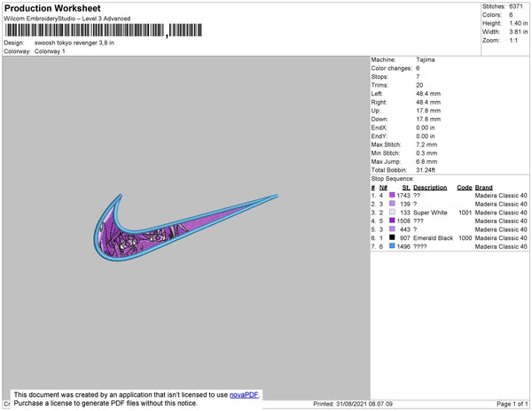
Task: Select the height value 1.40 in
Action: point(519,23)
